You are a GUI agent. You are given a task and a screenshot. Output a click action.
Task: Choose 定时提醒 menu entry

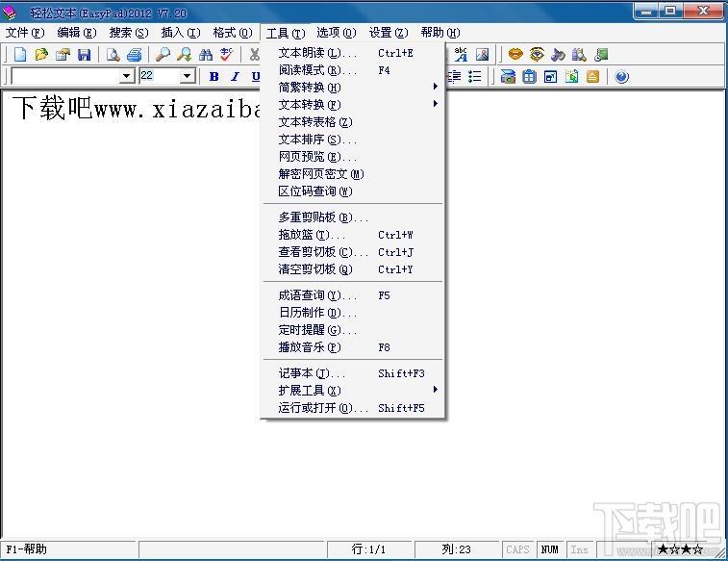[353, 330]
